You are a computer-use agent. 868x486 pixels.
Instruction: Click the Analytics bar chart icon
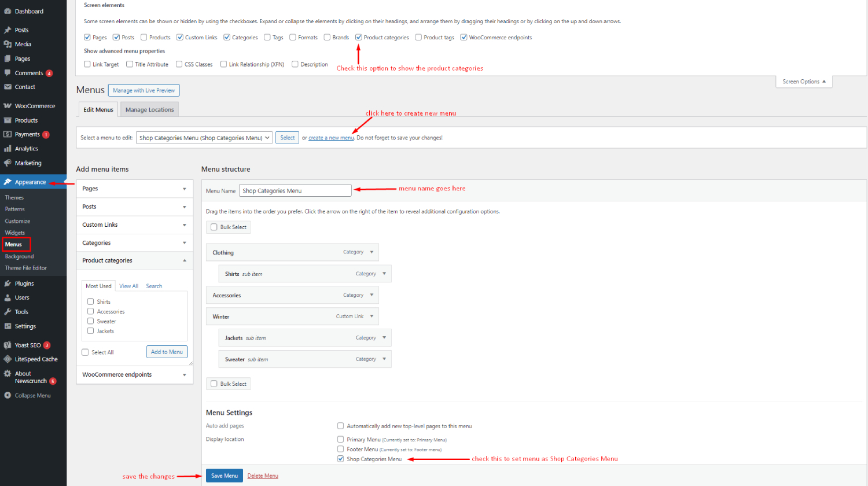click(8, 149)
